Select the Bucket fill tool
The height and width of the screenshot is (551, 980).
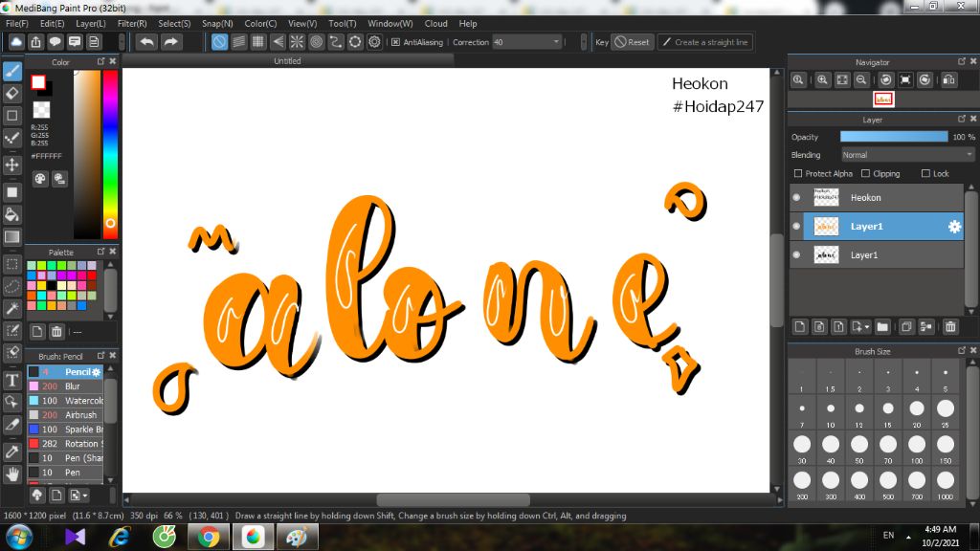(x=12, y=214)
